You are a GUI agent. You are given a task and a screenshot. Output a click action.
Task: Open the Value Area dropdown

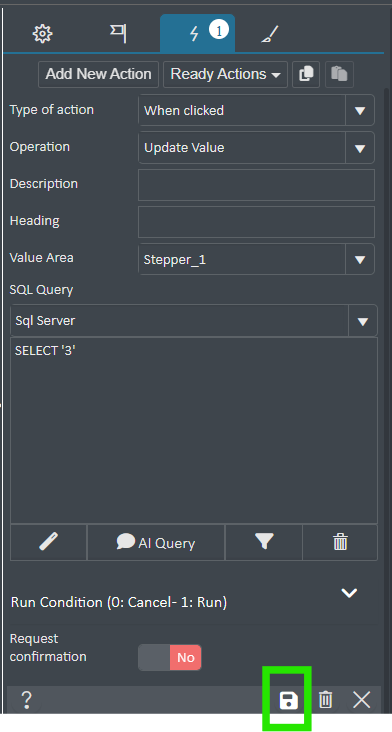[257, 259]
